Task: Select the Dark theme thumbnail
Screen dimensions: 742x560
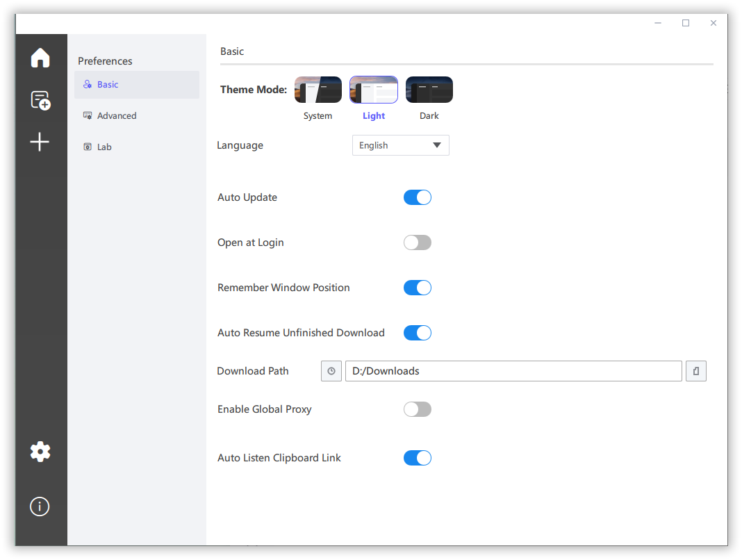Action: 429,90
